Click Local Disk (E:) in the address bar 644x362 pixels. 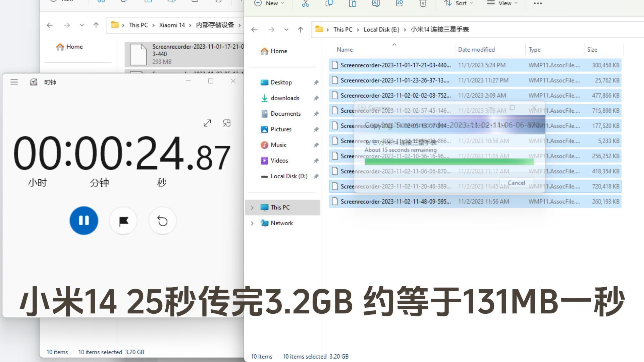pos(381,29)
